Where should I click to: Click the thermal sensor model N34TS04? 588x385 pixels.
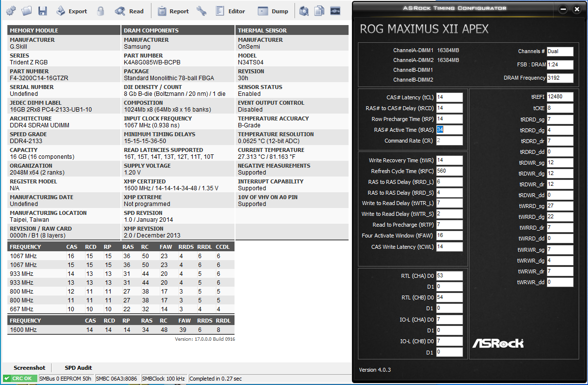click(x=251, y=62)
